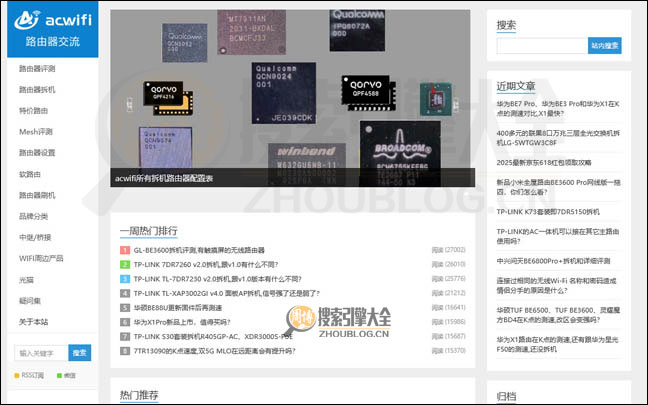Open TP-LINK TL-XAP3002GI v4.0 article

(227, 293)
